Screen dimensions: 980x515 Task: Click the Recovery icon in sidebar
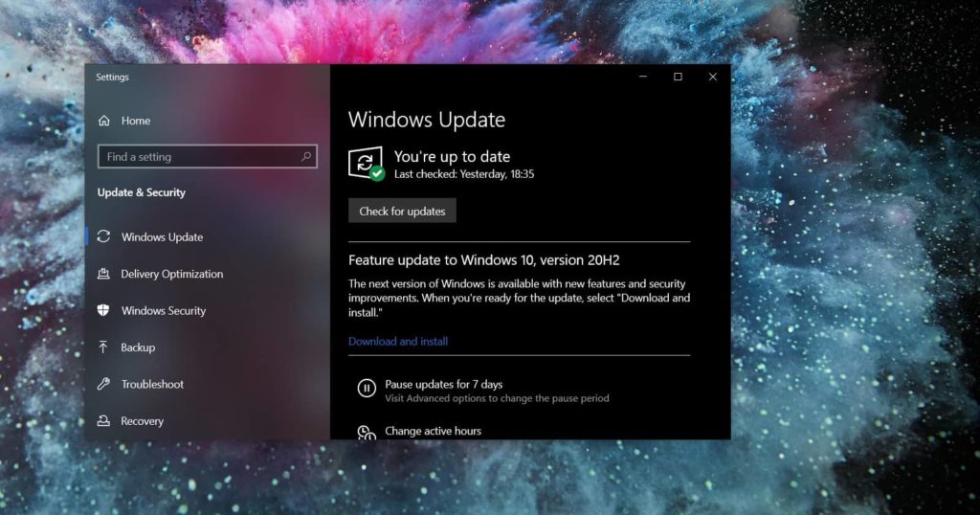(103, 420)
